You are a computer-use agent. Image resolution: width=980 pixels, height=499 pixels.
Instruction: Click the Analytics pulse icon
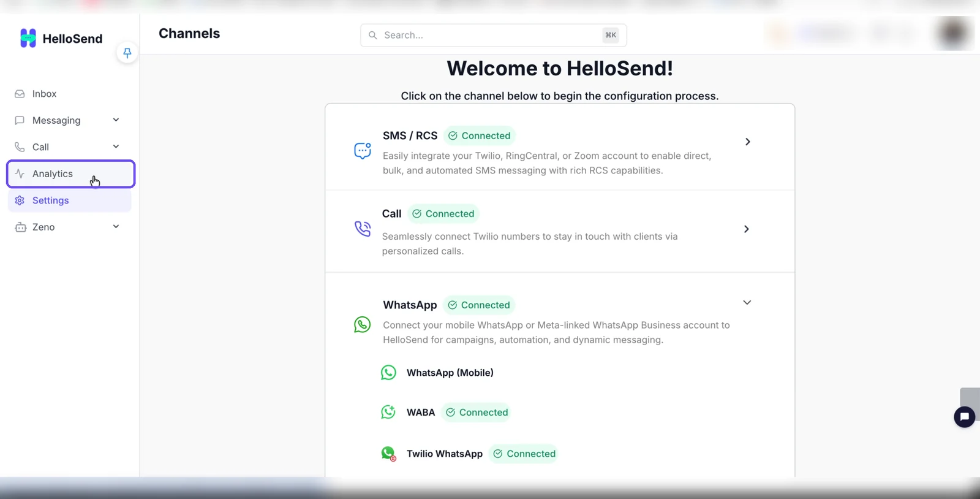[x=20, y=173]
